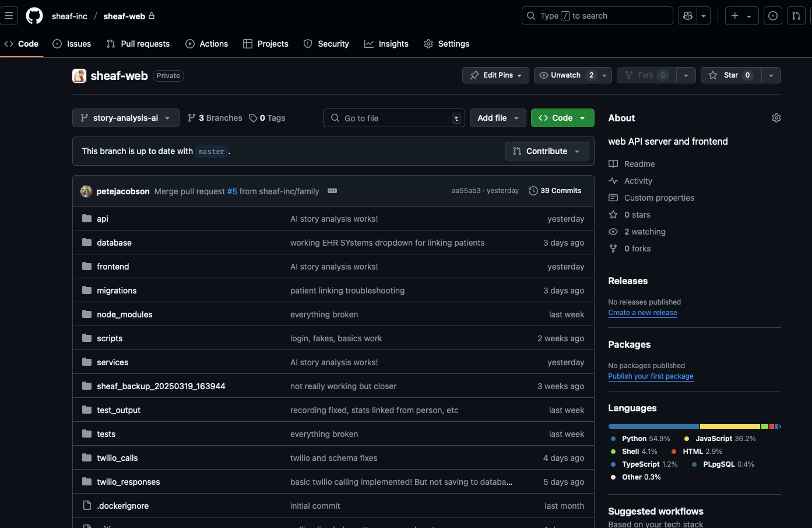Expand the commit message ellipsis

[x=332, y=191]
